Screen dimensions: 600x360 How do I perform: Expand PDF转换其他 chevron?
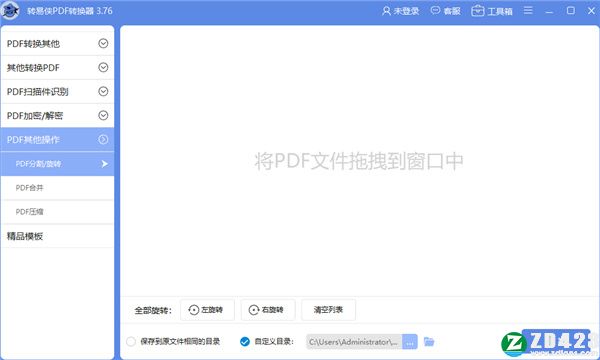click(x=103, y=44)
